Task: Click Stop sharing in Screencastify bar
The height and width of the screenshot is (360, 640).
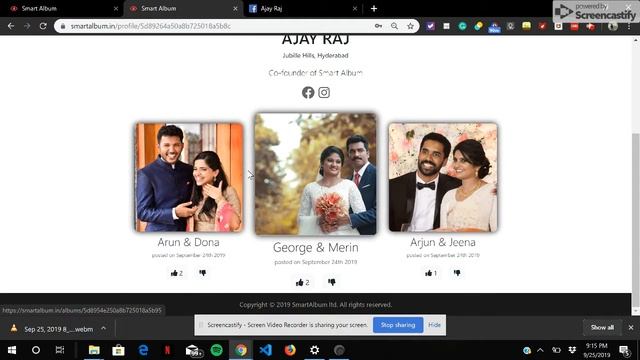Action: 398,325
